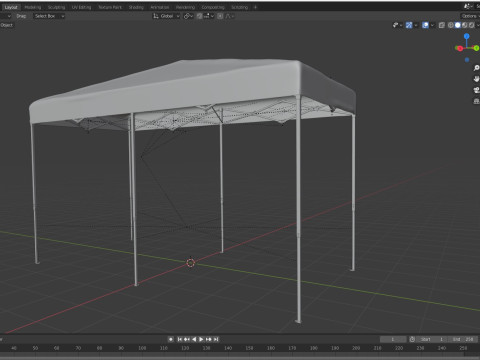This screenshot has width=480, height=360.
Task: Open the Sculpting workspace tab
Action: click(x=56, y=7)
